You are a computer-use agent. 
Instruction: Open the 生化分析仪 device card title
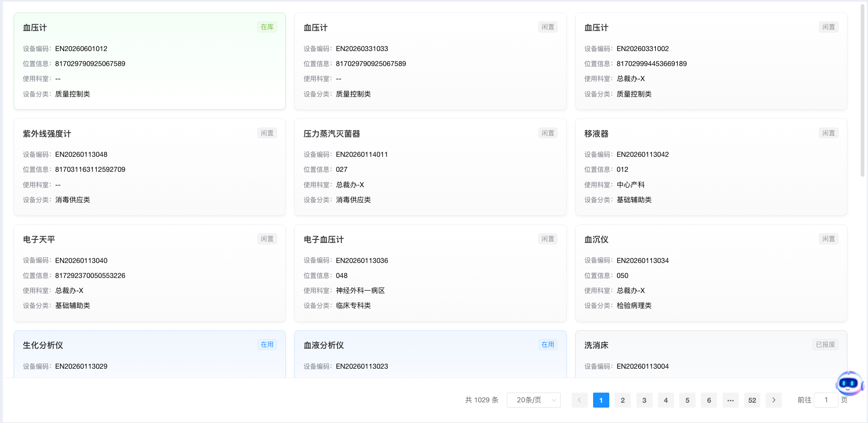coord(43,345)
